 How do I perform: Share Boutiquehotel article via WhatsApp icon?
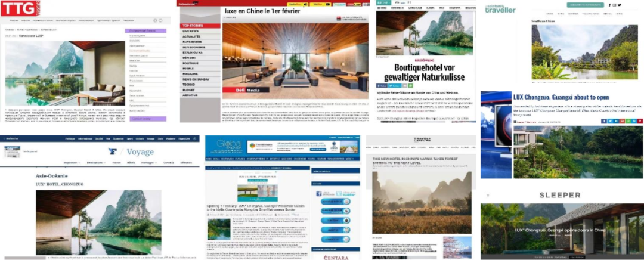point(410,86)
